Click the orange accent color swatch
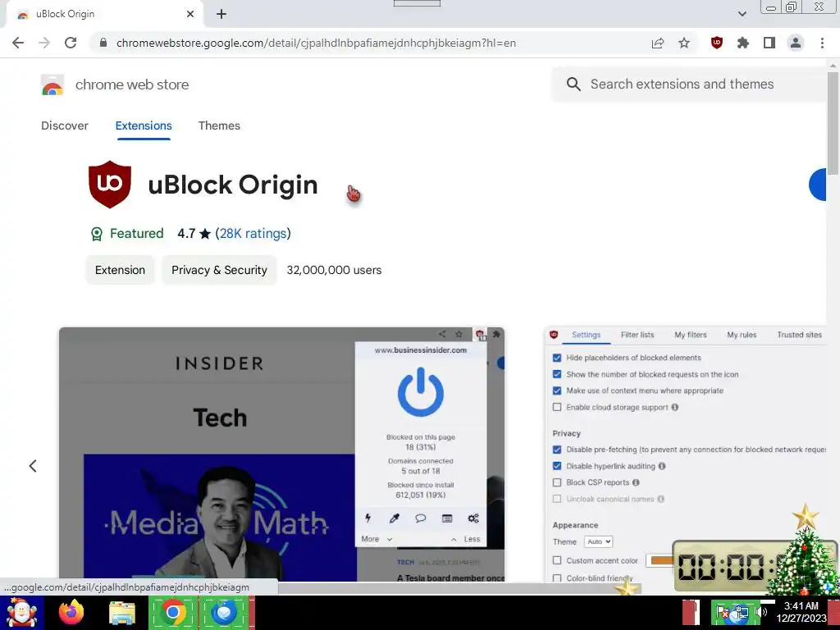 [660, 560]
